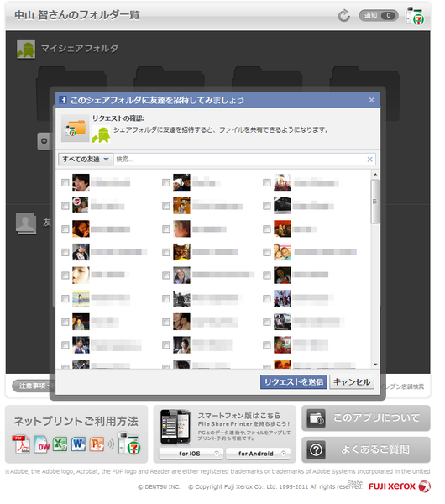Click the DW DocuWorks file icon

(42, 444)
